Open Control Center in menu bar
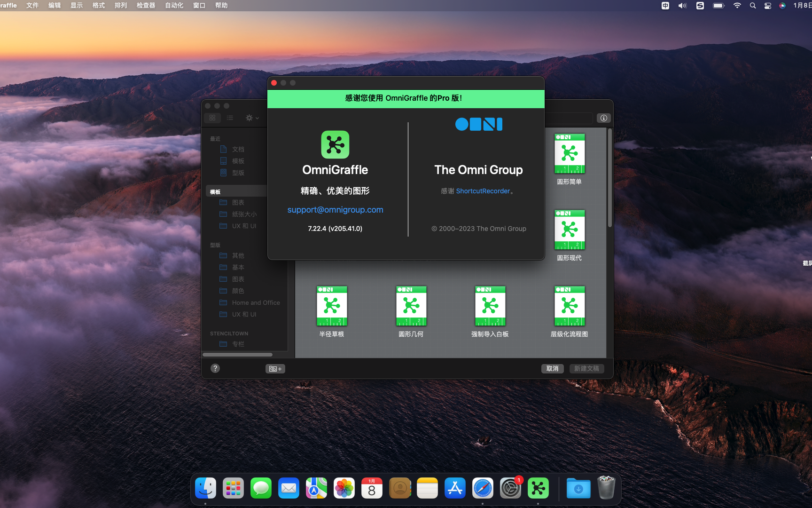This screenshot has height=508, width=812. point(768,6)
